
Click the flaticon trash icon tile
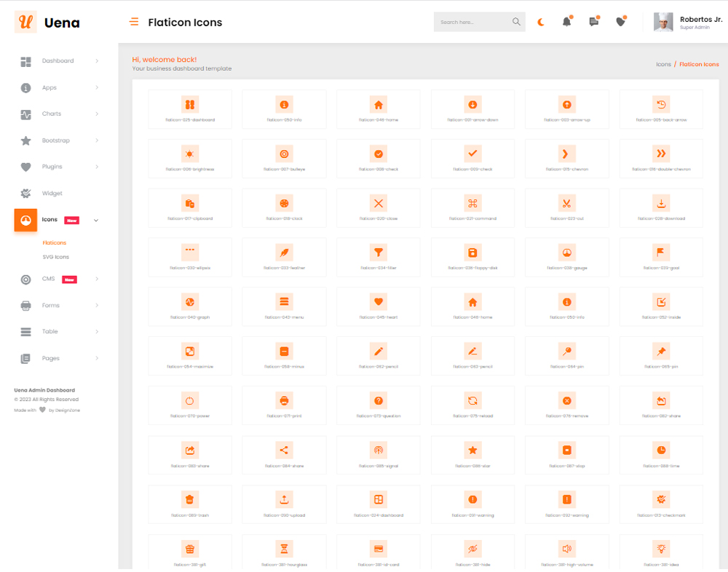(x=189, y=504)
